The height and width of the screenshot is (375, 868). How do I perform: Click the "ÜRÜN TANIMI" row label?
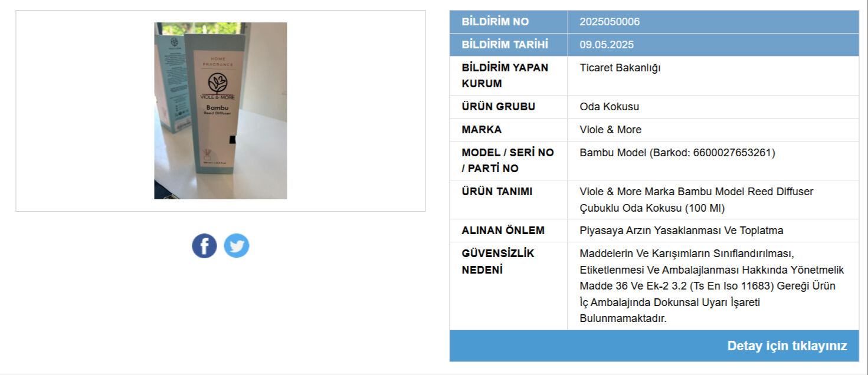[497, 192]
